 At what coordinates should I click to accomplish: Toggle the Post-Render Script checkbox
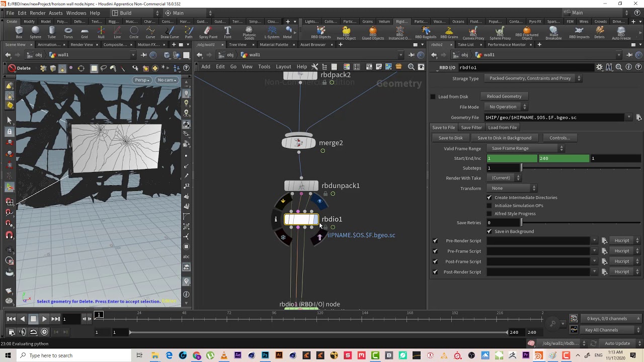(435, 272)
